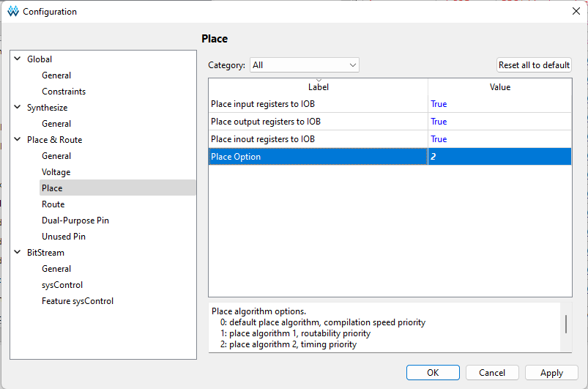Collapse the Synthesize tree node
Viewport: 588px width, 389px height.
point(18,107)
